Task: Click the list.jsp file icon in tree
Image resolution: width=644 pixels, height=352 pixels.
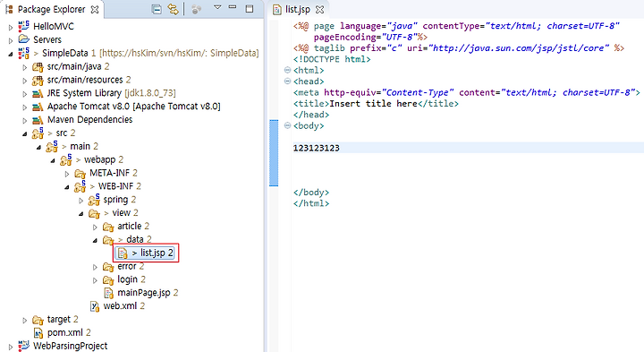Action: click(x=123, y=253)
